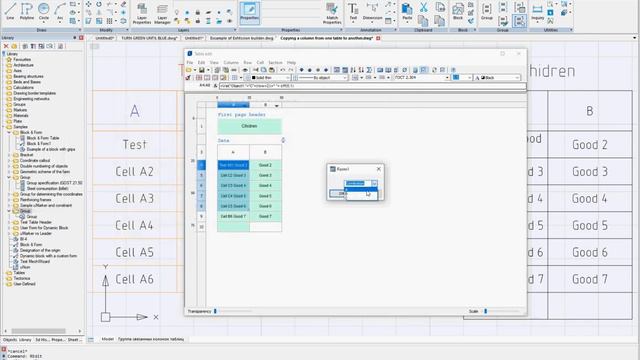Open the ГОСТ 2.304 font dropdown
Viewport: 640px width, 360px height.
(447, 78)
